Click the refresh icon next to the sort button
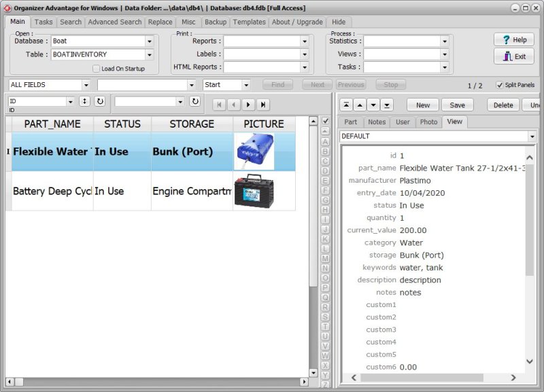 coord(100,101)
